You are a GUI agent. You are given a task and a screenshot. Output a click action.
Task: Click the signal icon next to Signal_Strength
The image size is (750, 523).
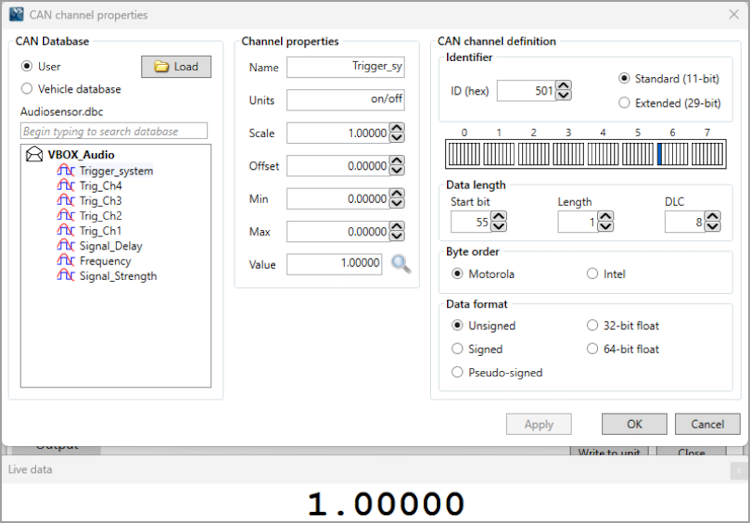tap(66, 276)
